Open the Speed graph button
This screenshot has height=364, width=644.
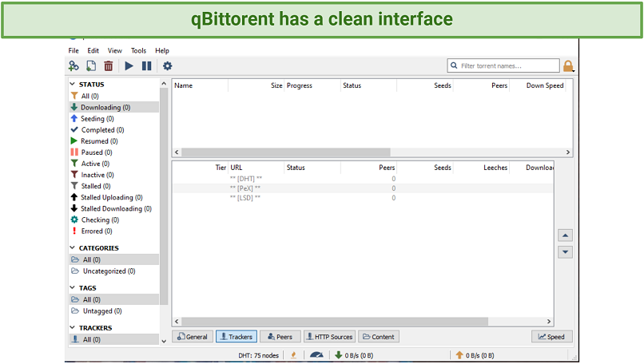tap(551, 337)
